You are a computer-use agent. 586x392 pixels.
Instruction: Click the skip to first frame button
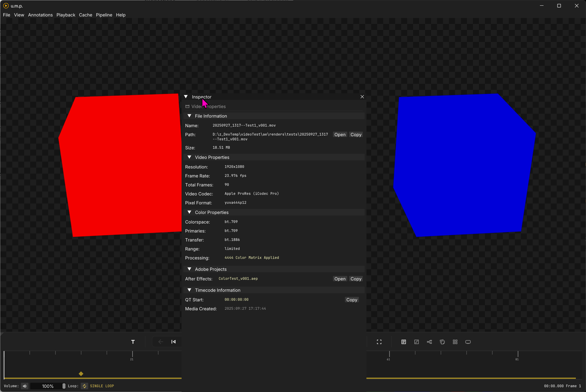(x=173, y=342)
